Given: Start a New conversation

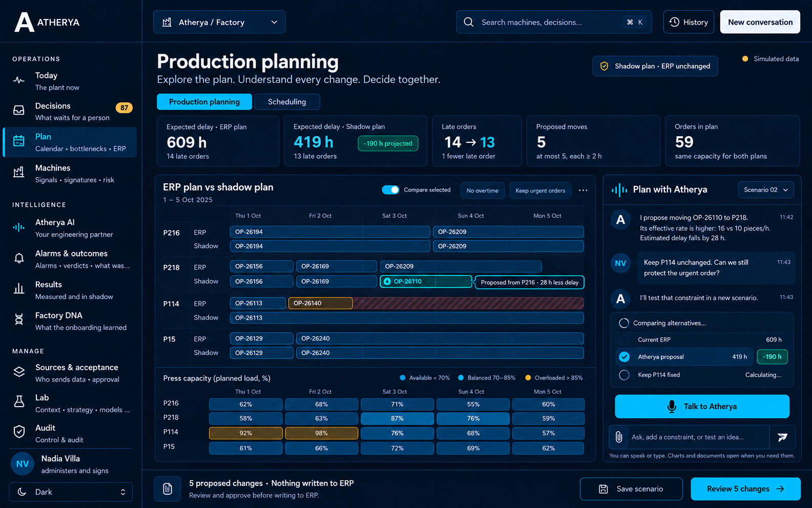Looking at the screenshot, I should (x=760, y=22).
